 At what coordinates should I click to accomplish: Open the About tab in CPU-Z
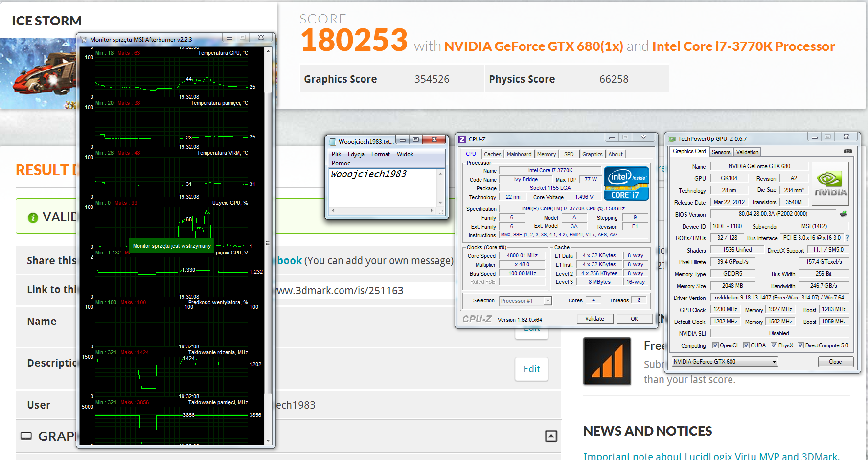pos(616,154)
